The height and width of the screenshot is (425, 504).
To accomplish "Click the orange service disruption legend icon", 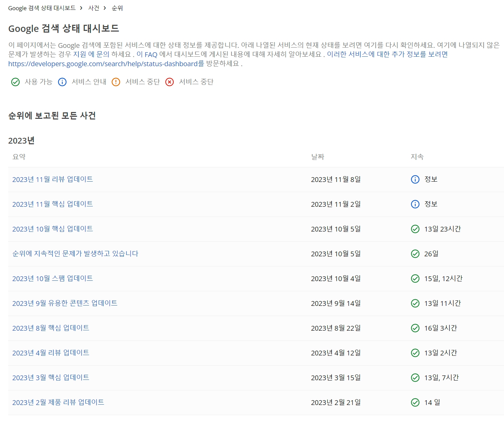I will (x=116, y=82).
